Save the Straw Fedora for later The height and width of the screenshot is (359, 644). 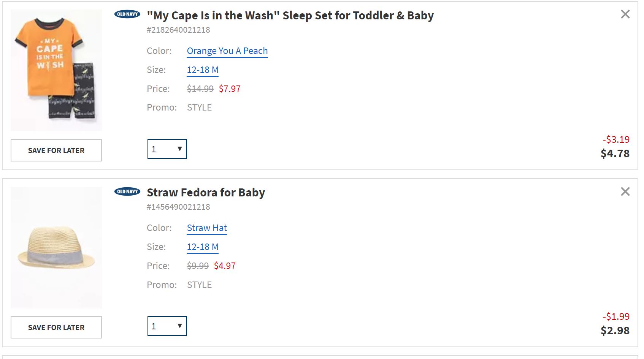pyautogui.click(x=56, y=327)
